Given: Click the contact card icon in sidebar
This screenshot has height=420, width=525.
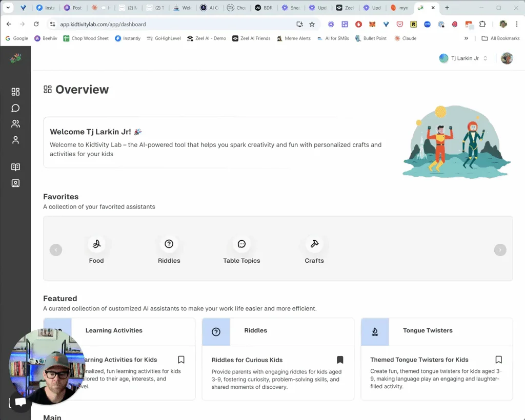Looking at the screenshot, I should pos(15,183).
